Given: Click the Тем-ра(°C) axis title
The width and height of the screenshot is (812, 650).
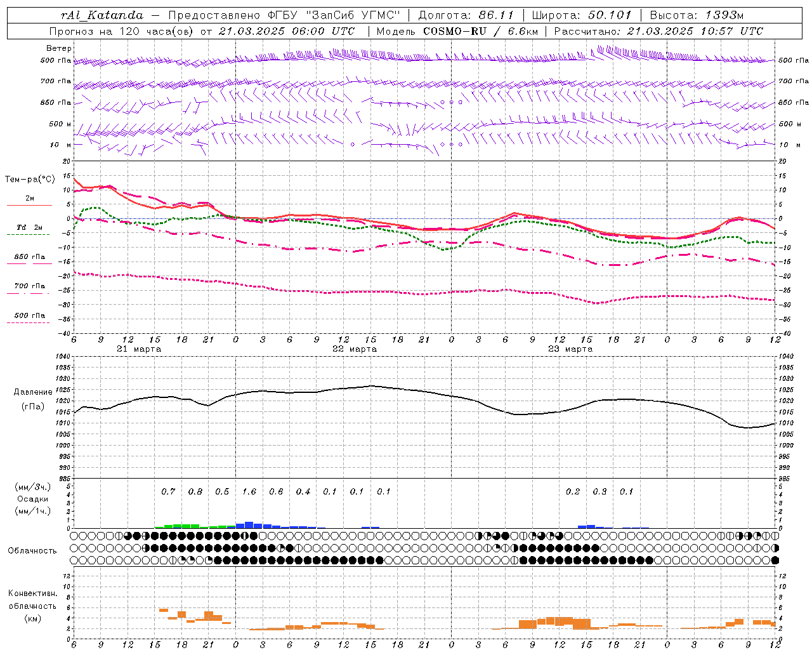Looking at the screenshot, I should pos(30,180).
